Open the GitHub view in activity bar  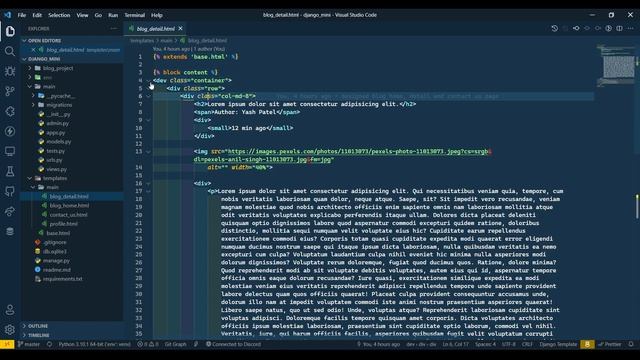(10, 191)
